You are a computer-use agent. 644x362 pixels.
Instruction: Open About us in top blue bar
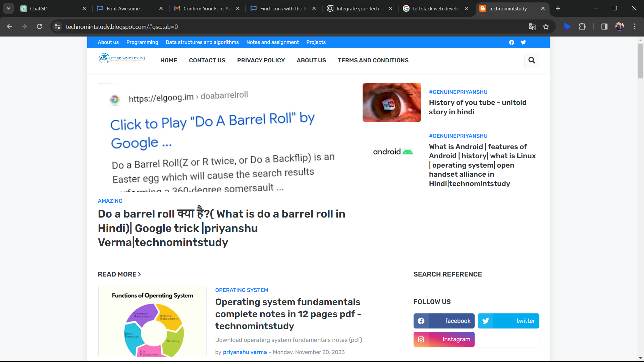click(x=108, y=42)
